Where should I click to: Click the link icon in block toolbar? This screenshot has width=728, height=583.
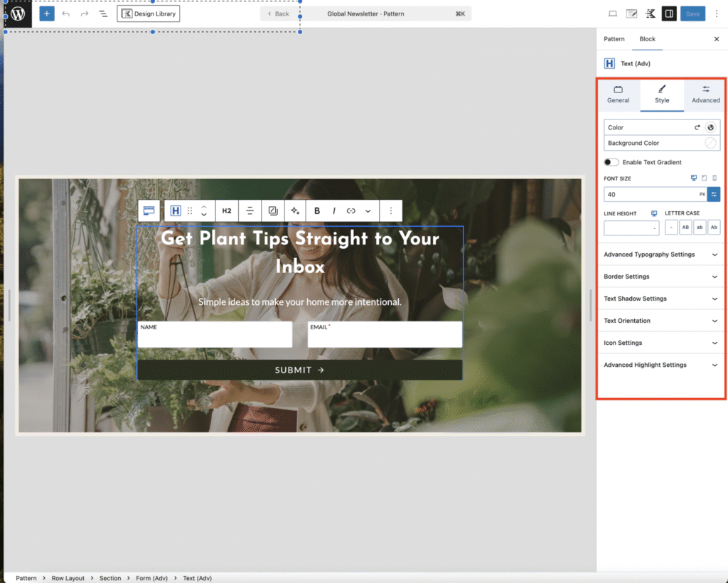click(x=350, y=211)
